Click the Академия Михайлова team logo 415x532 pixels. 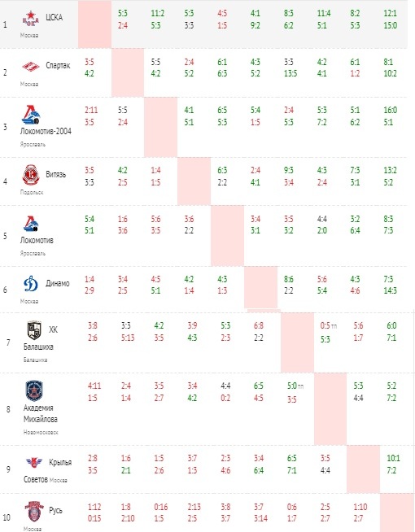pyautogui.click(x=34, y=390)
